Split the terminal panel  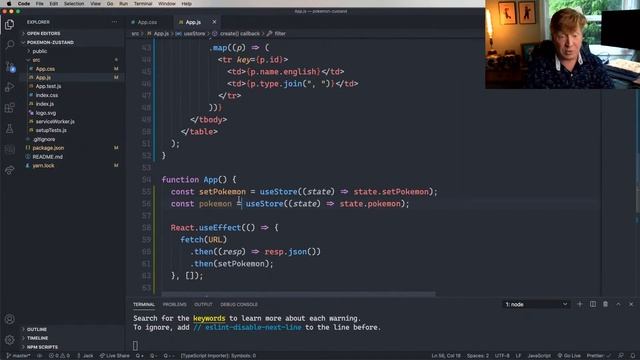click(593, 304)
